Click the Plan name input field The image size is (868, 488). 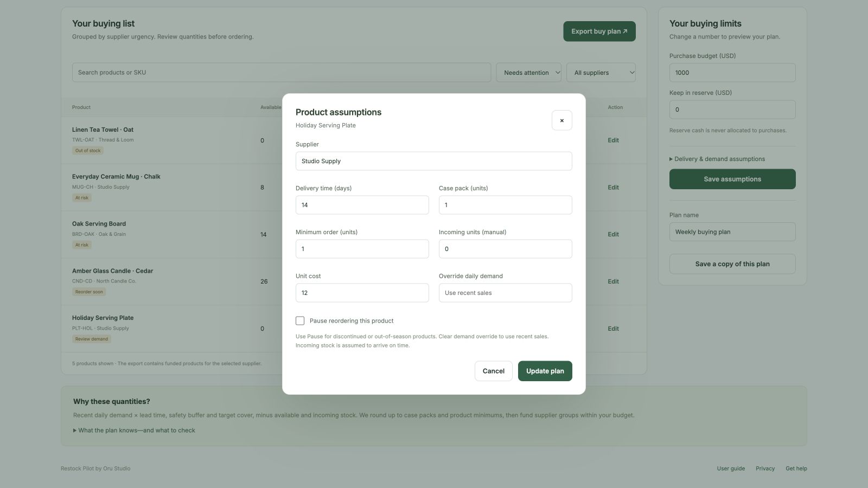tap(732, 232)
